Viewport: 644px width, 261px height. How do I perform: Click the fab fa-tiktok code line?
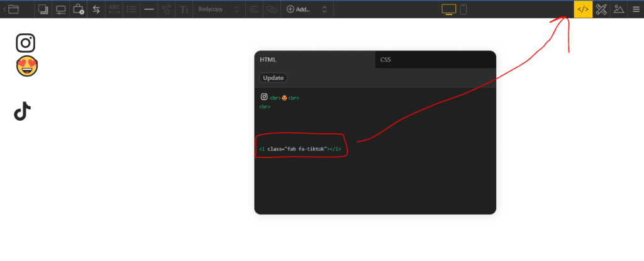300,149
